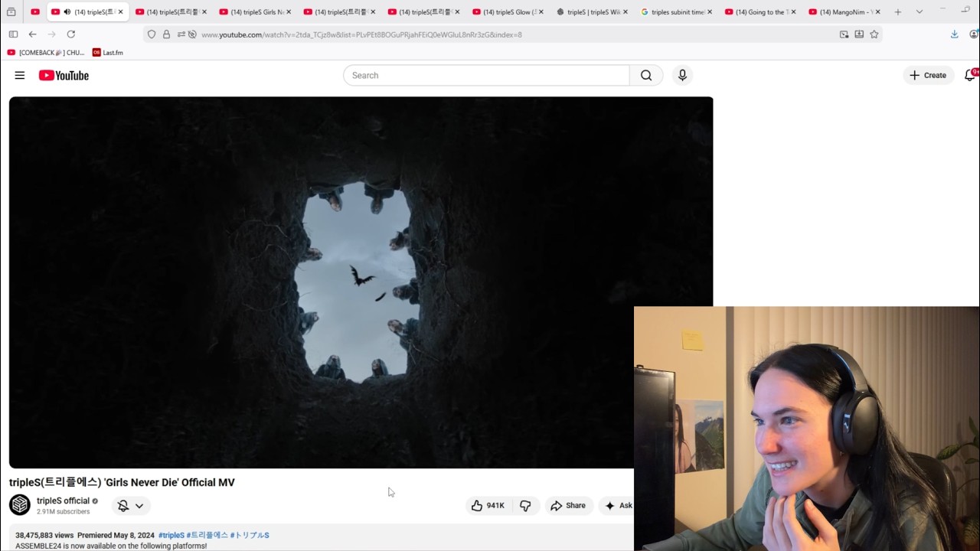Close the 'triples subinit time' Google tab
The height and width of the screenshot is (551, 980).
[x=710, y=12]
